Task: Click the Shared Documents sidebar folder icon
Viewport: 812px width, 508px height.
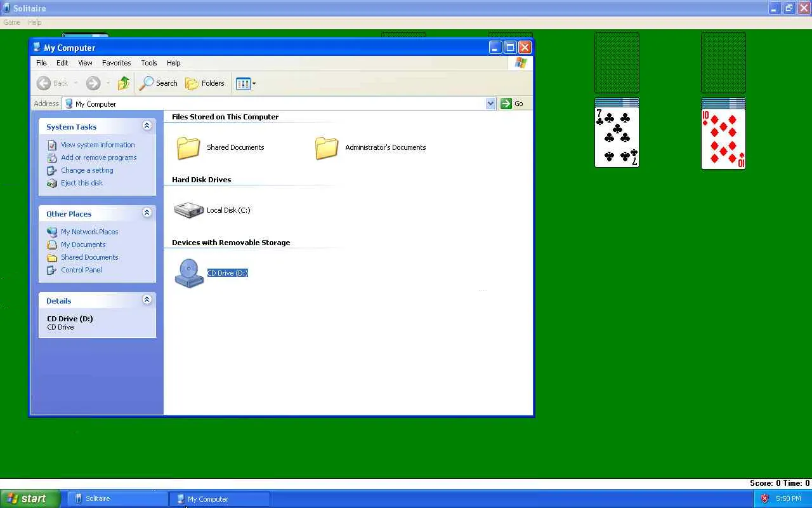Action: 52,257
